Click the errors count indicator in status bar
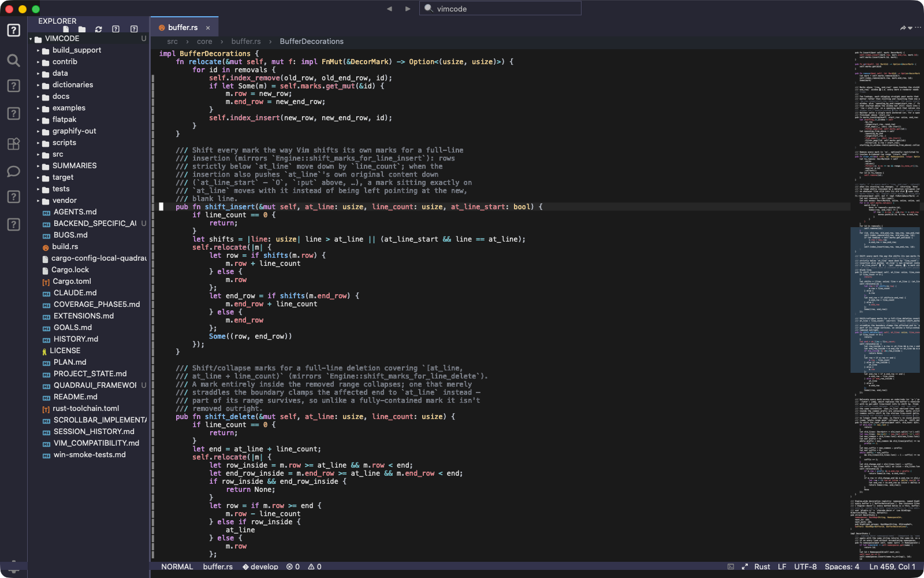924x578 pixels. [x=293, y=566]
